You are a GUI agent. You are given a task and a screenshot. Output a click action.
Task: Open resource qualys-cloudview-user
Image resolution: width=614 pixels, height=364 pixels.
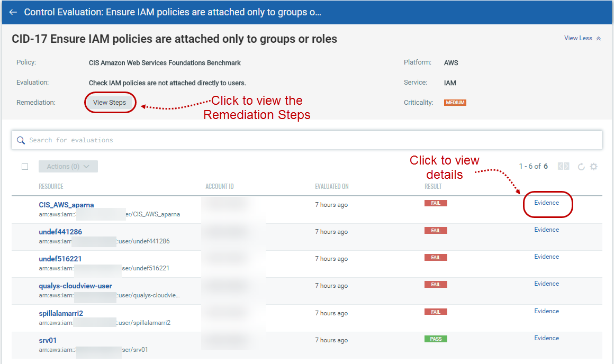[75, 286]
